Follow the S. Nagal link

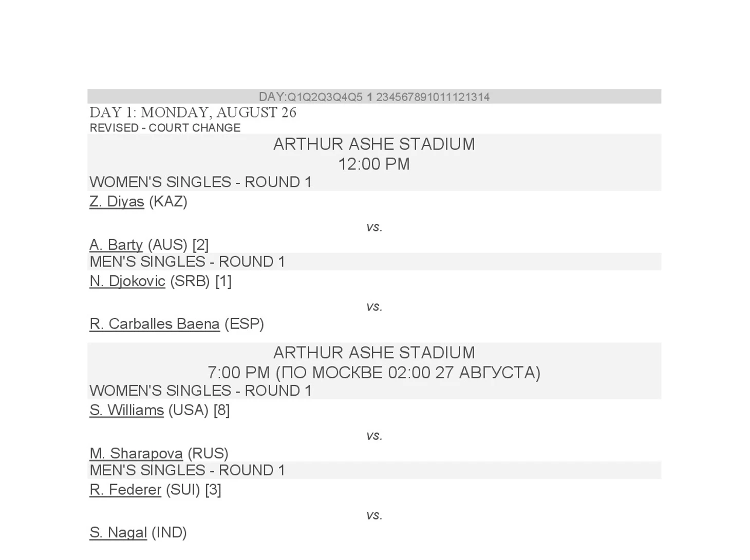click(x=118, y=533)
